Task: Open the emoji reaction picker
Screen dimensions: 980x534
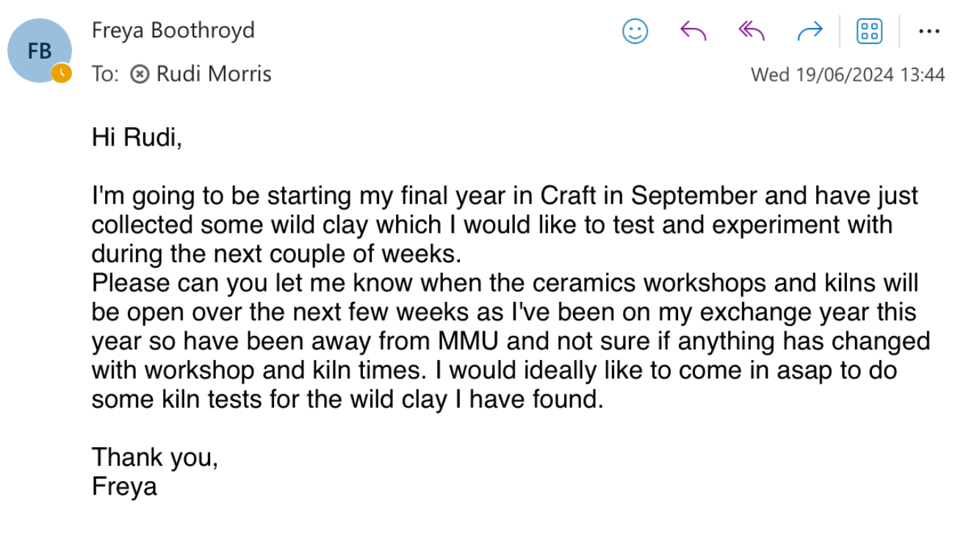Action: click(x=635, y=31)
